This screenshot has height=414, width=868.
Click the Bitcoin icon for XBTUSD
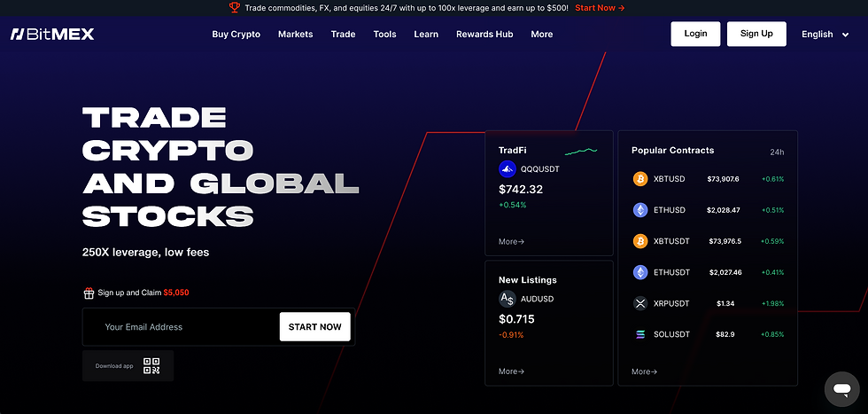click(x=640, y=179)
